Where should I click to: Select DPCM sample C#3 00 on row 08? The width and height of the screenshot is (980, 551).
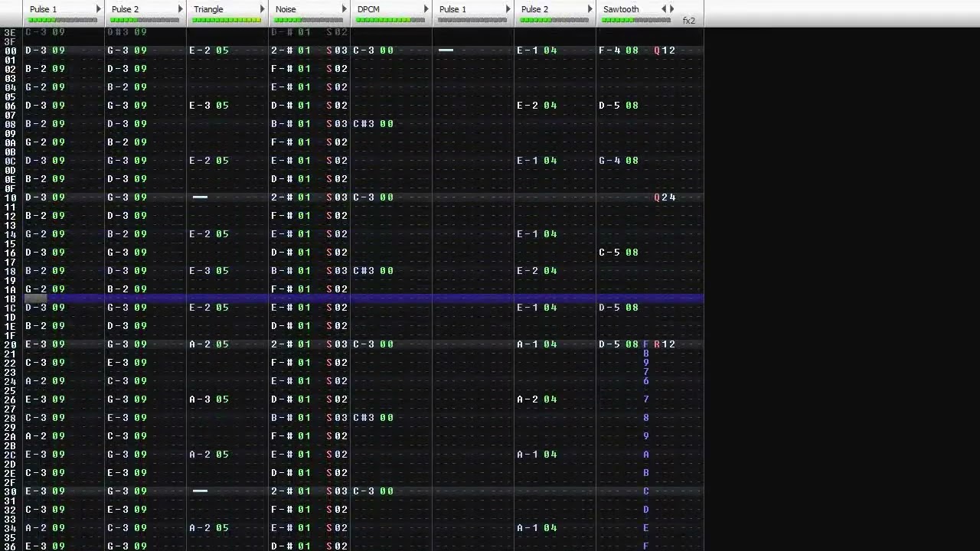373,124
